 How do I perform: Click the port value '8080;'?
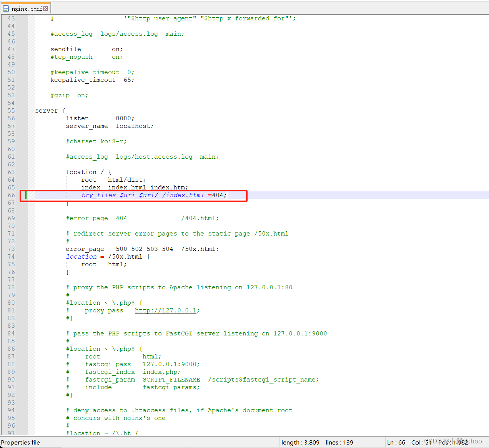[125, 118]
